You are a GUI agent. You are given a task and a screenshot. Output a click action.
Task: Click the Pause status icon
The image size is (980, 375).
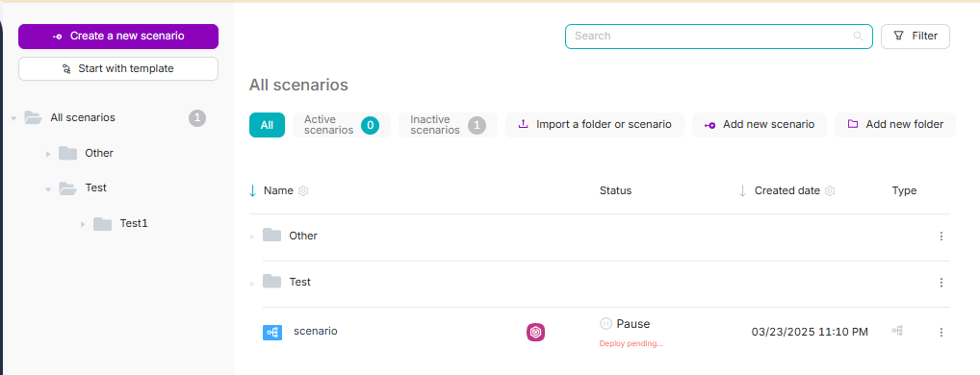click(606, 324)
